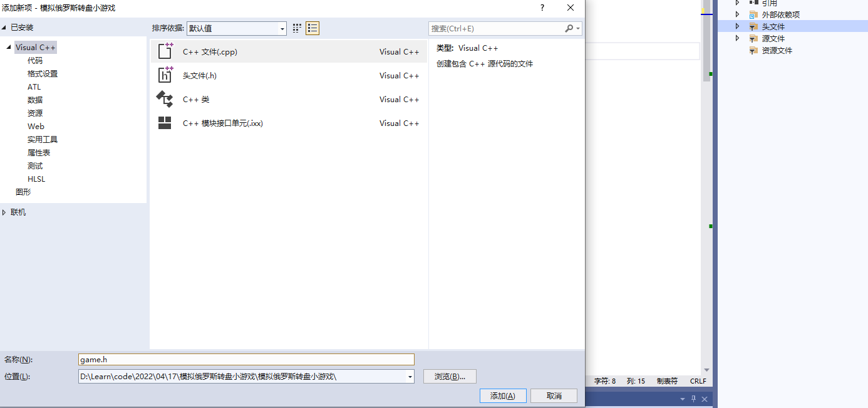Image resolution: width=868 pixels, height=408 pixels.
Task: Select the C++ 模块接口单元(.ixx) template icon
Action: pyautogui.click(x=165, y=123)
